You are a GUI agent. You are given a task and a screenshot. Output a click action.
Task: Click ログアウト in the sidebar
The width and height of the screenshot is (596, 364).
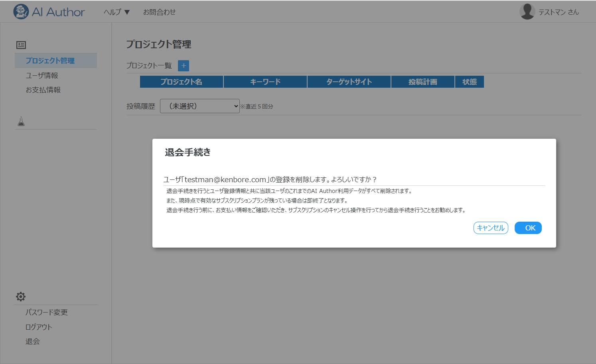coord(39,327)
